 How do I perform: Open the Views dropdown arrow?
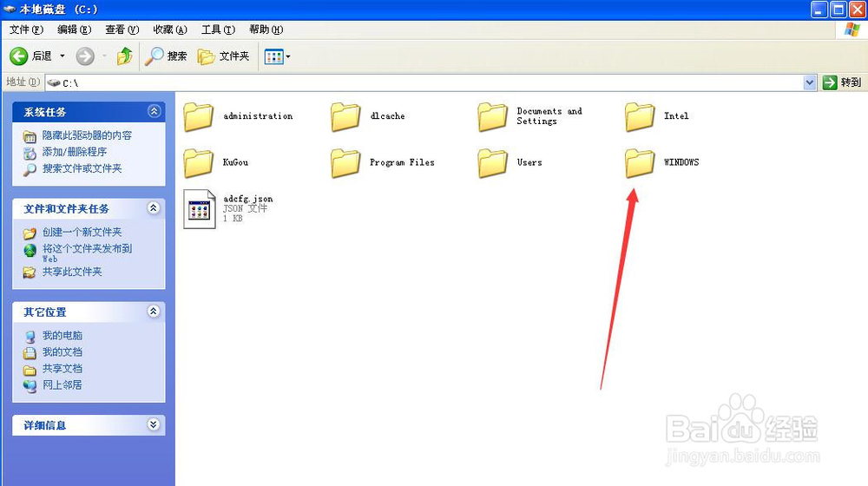pos(288,56)
